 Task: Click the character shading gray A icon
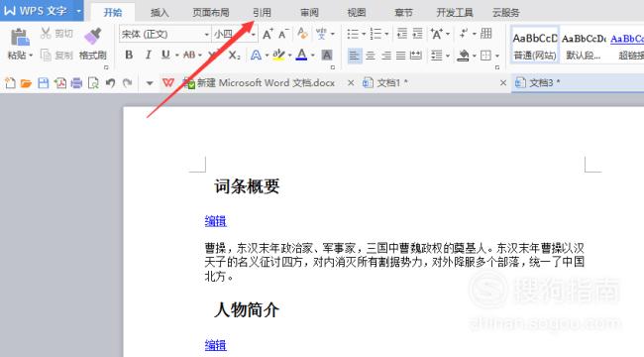pyautogui.click(x=327, y=55)
